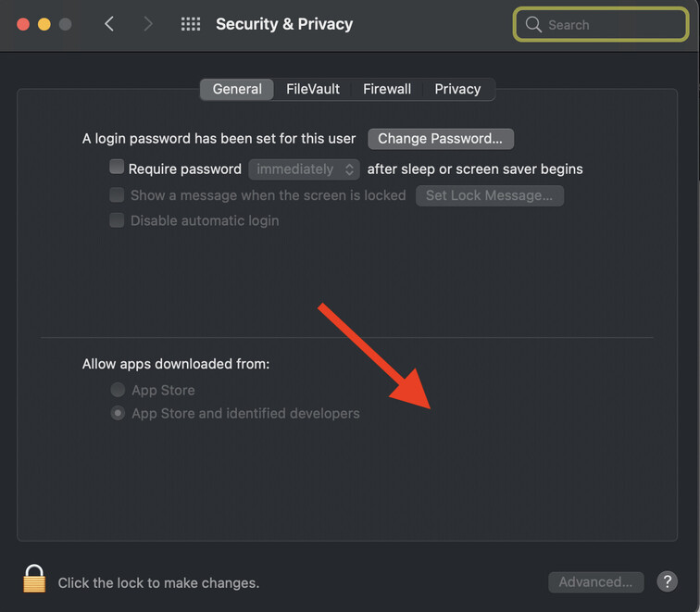This screenshot has width=700, height=612.
Task: Check Disable automatic login option
Action: 117,220
